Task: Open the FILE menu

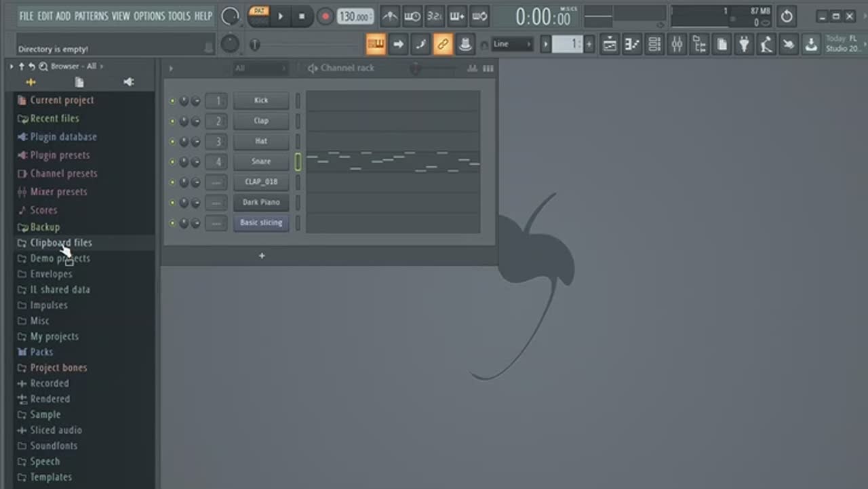Action: click(26, 16)
